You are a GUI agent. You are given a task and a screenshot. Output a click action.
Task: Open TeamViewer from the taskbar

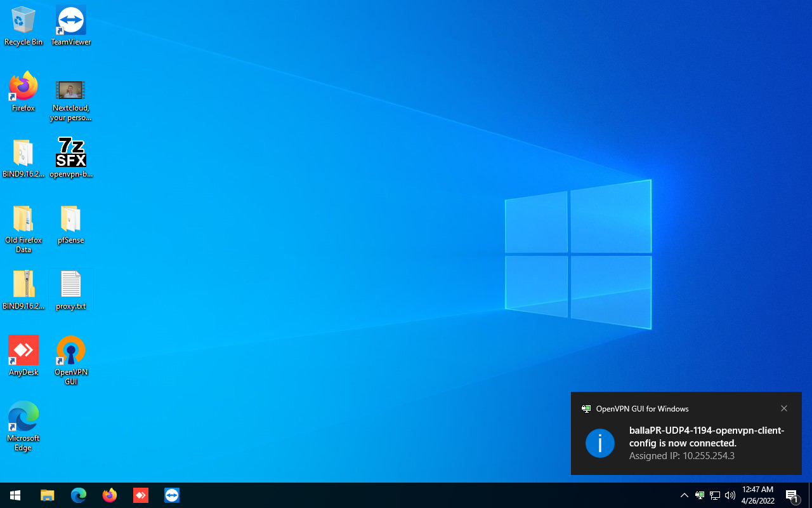[172, 495]
